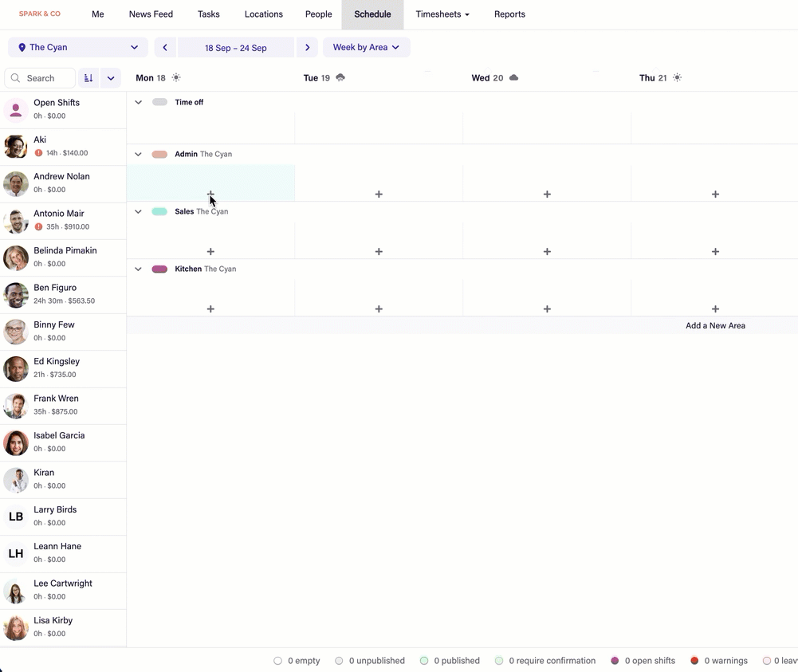The image size is (798, 672).
Task: Click Larry Birds LB initials avatar
Action: click(x=16, y=517)
